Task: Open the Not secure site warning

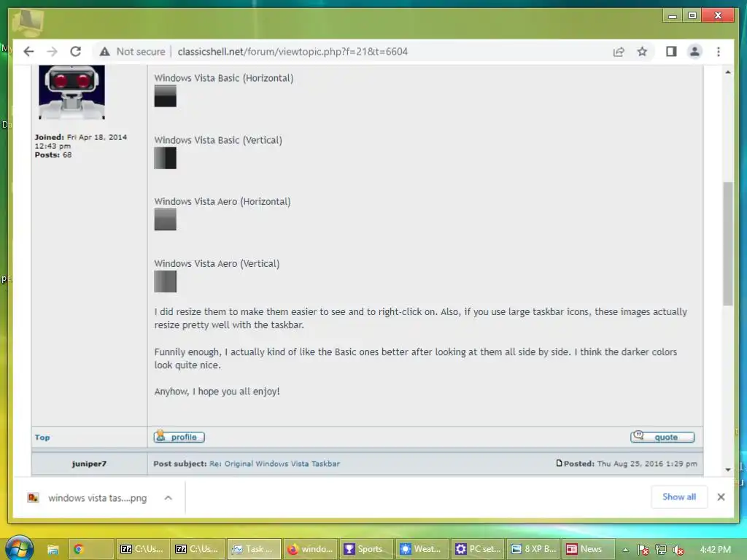Action: pyautogui.click(x=133, y=52)
